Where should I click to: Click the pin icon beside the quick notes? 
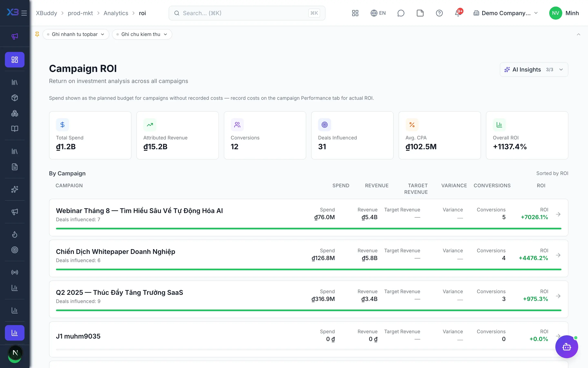point(37,34)
